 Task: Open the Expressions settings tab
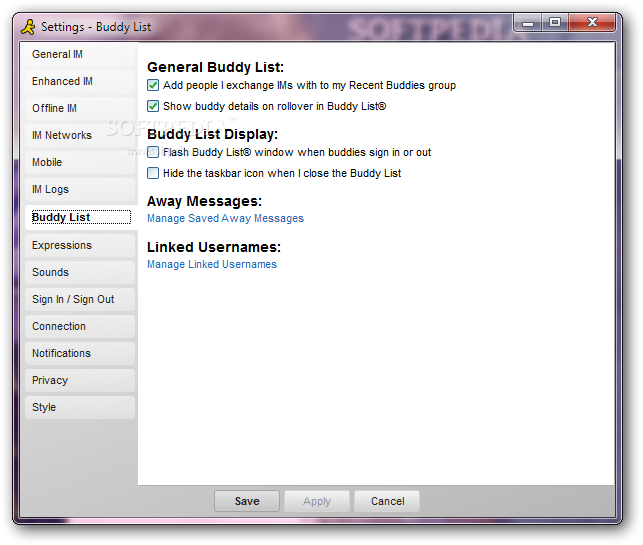(x=80, y=245)
